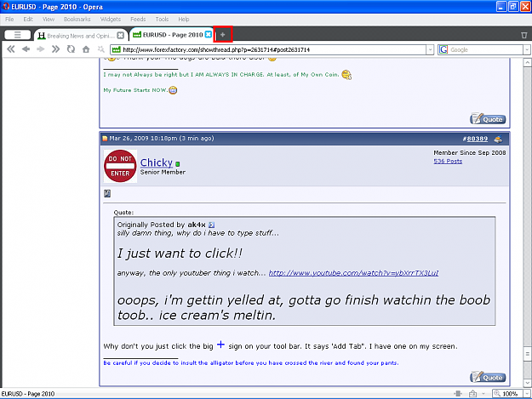
Task: Click the vertical scrollbar thumb
Action: [x=527, y=354]
